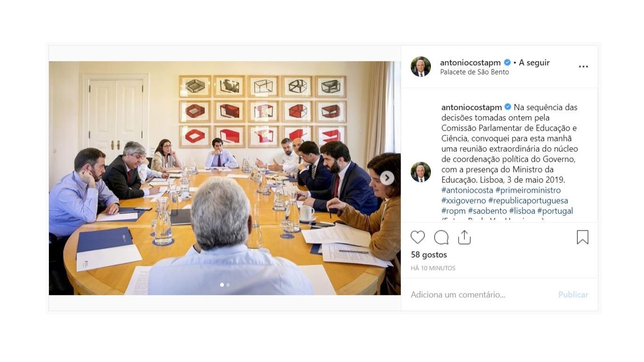The height and width of the screenshot is (362, 644).
Task: Save the post with the bookmark icon
Action: click(582, 237)
